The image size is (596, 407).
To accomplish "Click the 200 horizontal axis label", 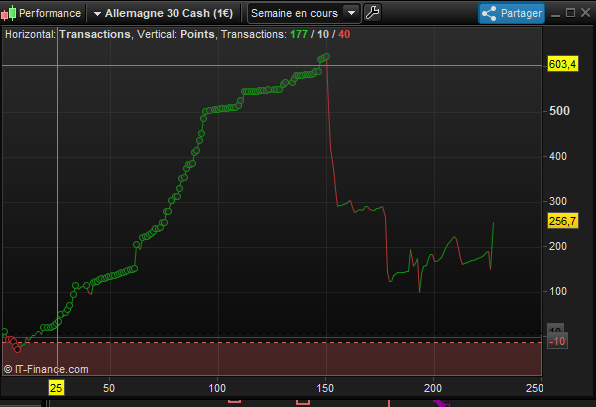I will pyautogui.click(x=433, y=388).
